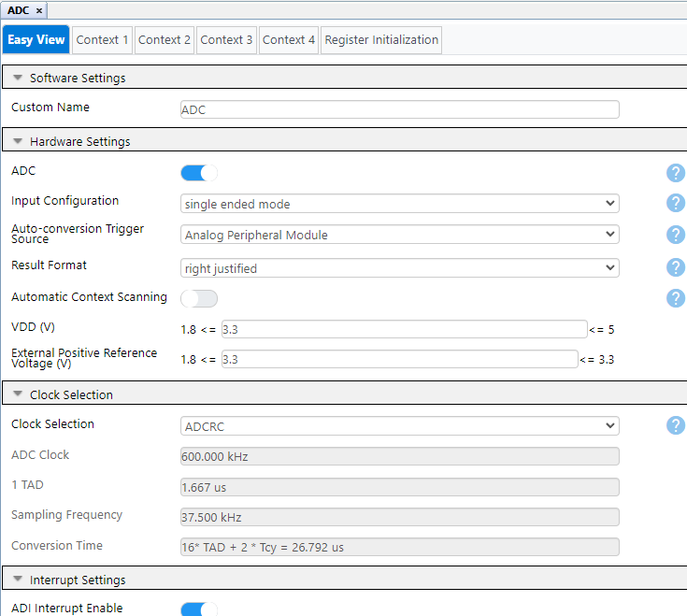The height and width of the screenshot is (616, 687).
Task: Open Clock Selection ADCRC dropdown
Action: click(399, 426)
